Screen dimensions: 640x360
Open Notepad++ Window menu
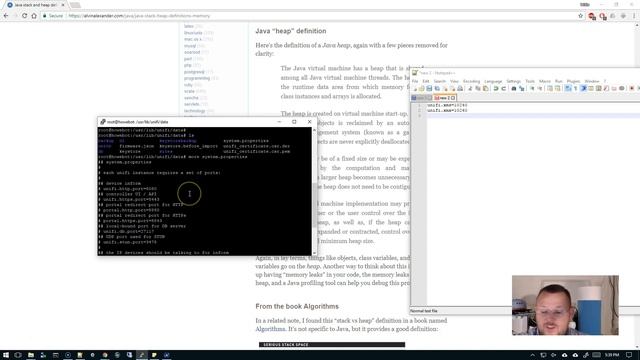click(591, 81)
